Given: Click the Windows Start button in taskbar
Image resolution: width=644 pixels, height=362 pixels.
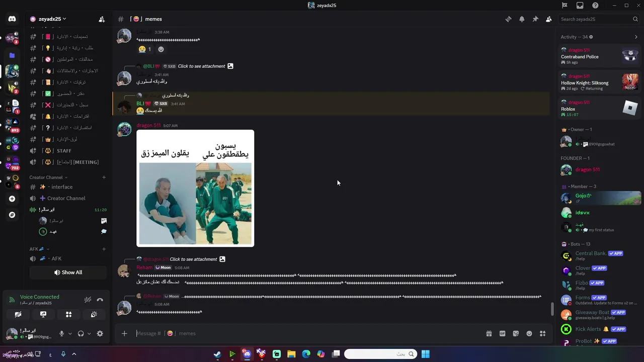Looking at the screenshot, I should coord(426,354).
